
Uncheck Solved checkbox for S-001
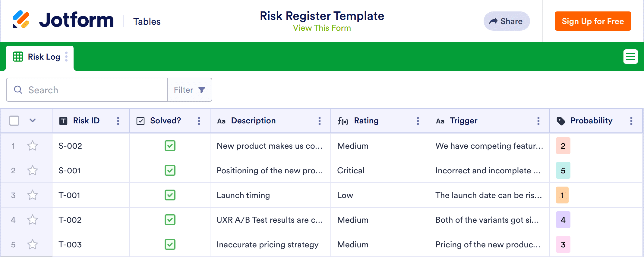point(170,171)
